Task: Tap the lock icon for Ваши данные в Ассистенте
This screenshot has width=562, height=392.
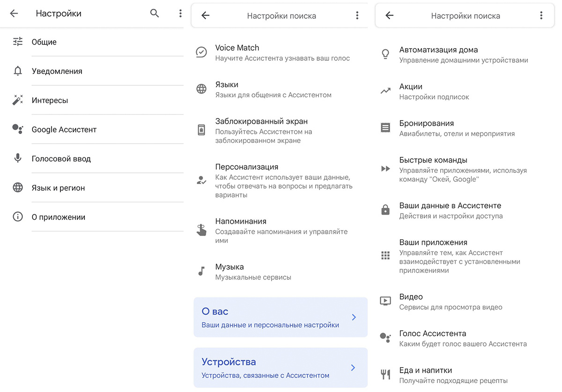Action: (385, 210)
